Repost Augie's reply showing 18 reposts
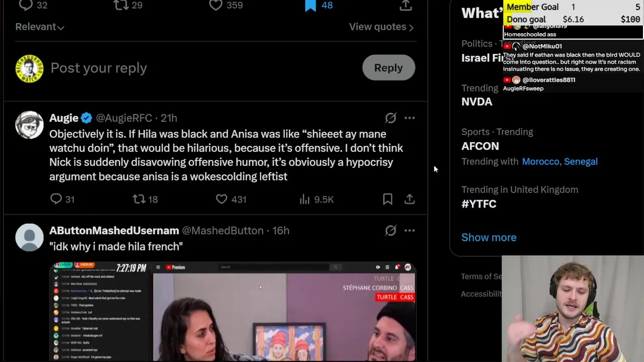The width and height of the screenshot is (644, 362). tap(139, 199)
